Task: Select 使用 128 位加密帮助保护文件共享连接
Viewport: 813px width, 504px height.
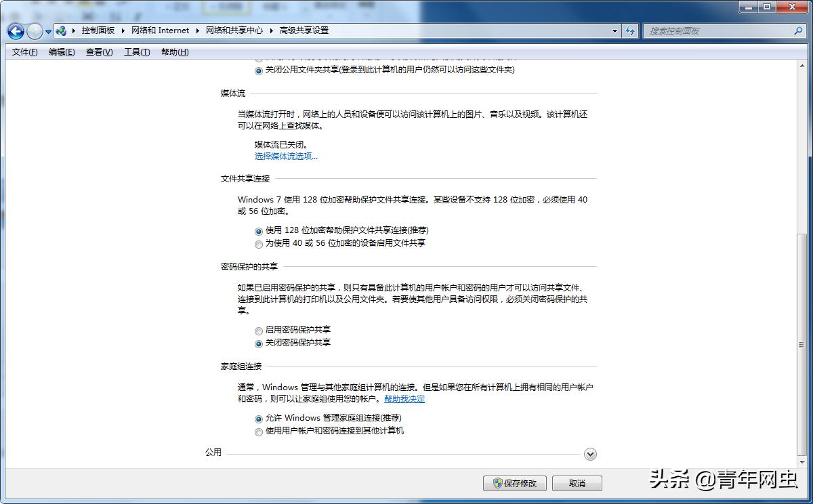Action: click(259, 231)
